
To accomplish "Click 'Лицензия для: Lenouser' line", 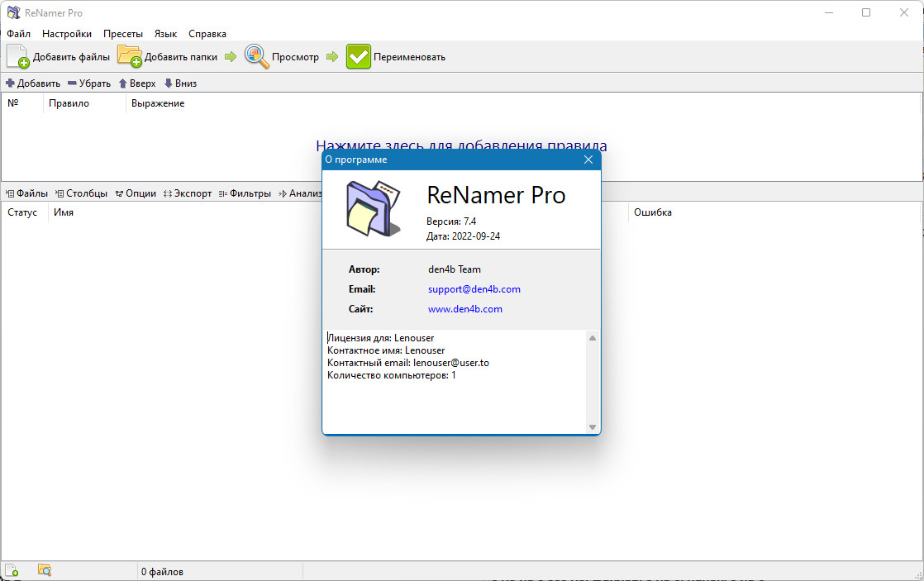I will (381, 338).
